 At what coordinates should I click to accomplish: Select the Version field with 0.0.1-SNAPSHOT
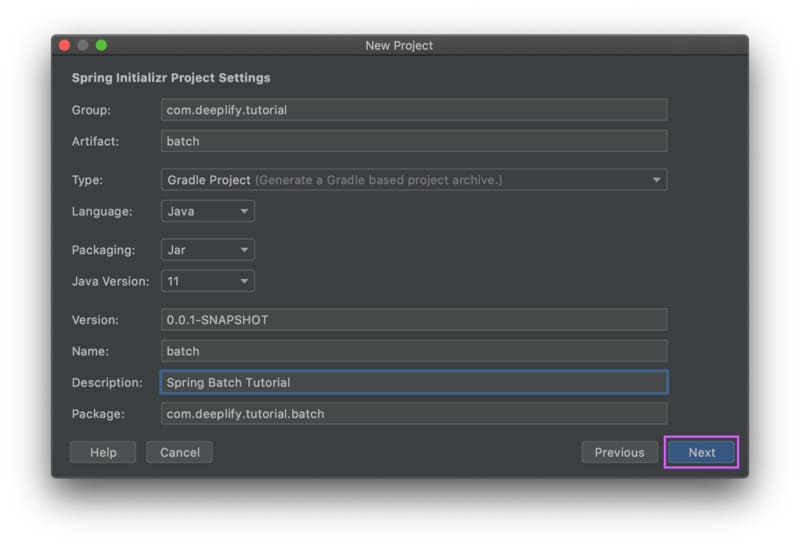[x=413, y=320]
